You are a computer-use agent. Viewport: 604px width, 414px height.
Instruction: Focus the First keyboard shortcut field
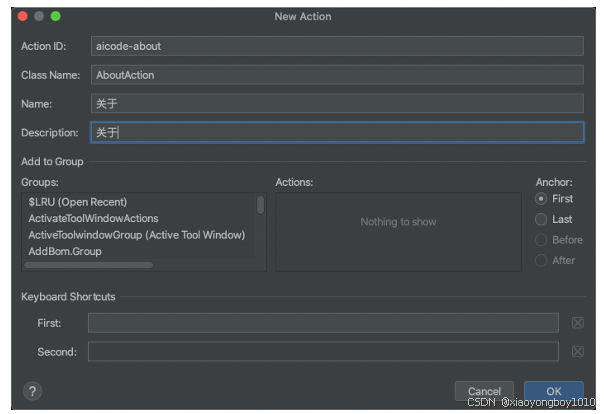[323, 323]
